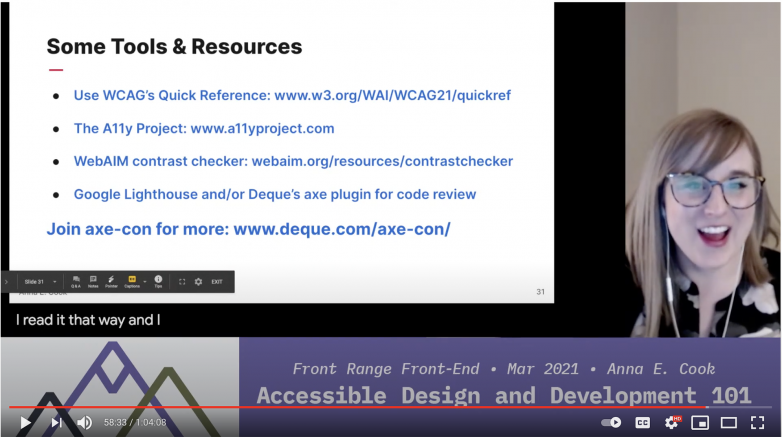The width and height of the screenshot is (782, 437).
Task: Click EXIT in presenter toolbar
Action: [x=216, y=282]
